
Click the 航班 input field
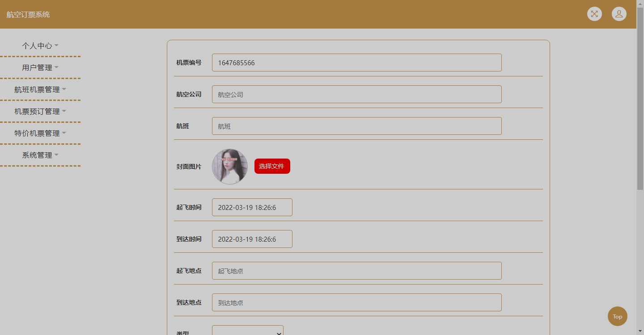356,126
